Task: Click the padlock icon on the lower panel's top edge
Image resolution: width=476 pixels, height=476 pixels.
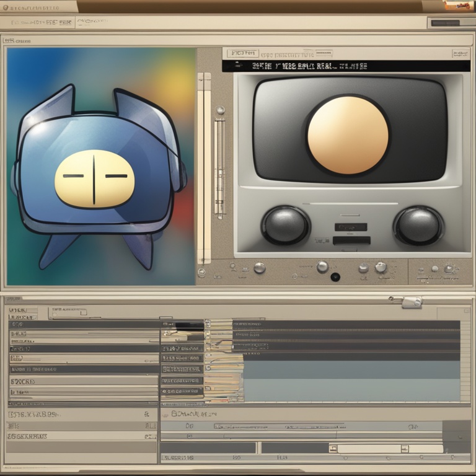Action: click(x=412, y=302)
